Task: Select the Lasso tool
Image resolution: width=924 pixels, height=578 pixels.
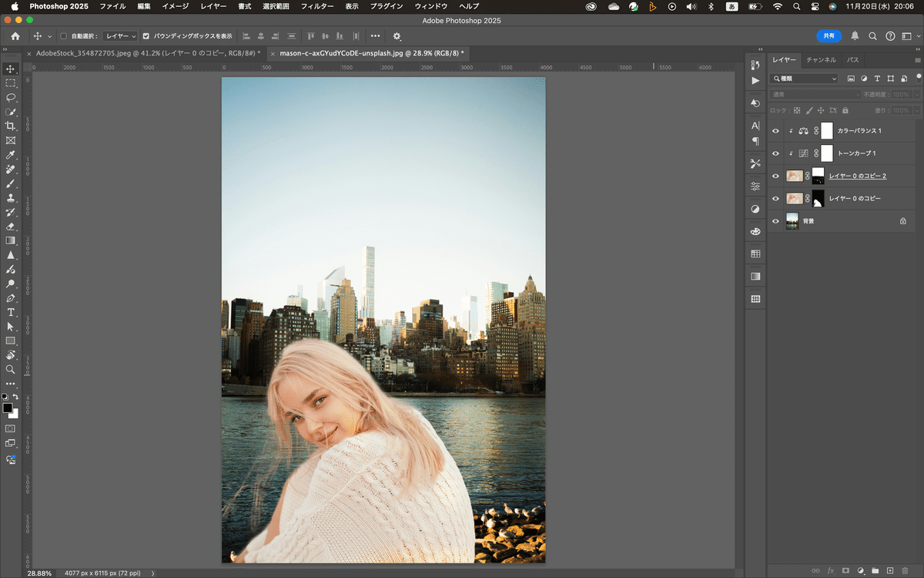Action: (11, 97)
